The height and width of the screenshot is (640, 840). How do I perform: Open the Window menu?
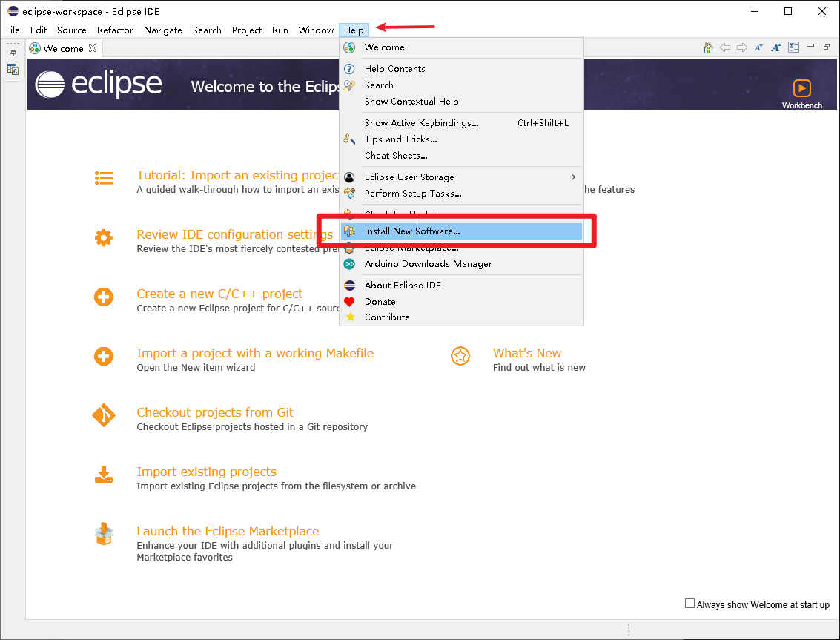tap(316, 30)
